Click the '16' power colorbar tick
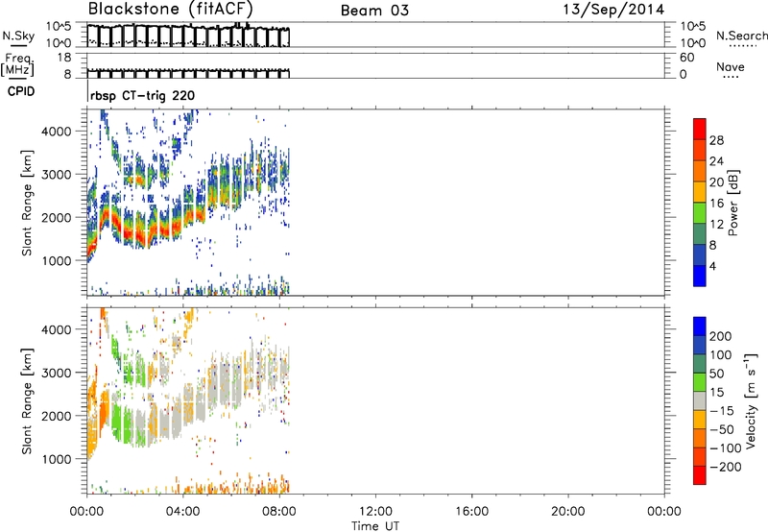Screen dimensions: 768x532 [716, 204]
